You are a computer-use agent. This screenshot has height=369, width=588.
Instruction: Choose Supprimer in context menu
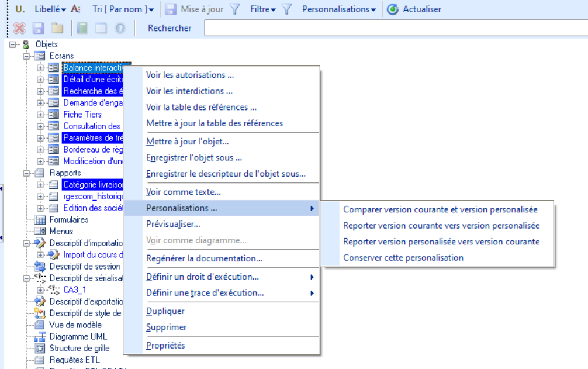click(x=222, y=327)
